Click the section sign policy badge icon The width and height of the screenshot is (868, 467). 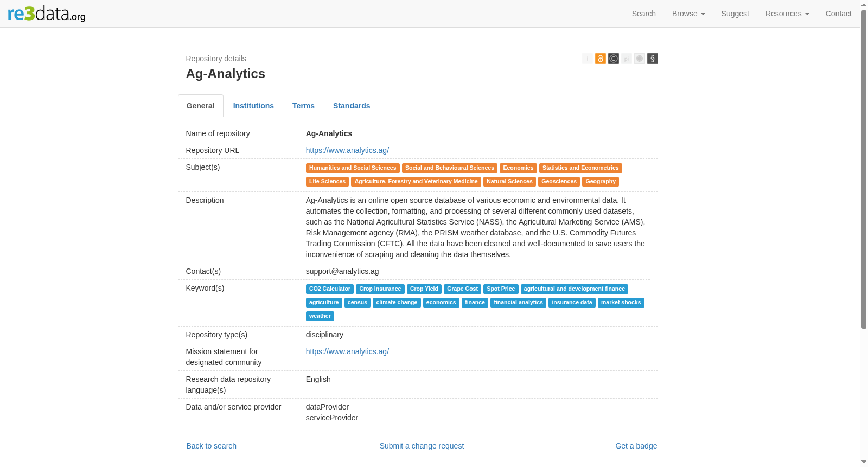click(x=653, y=59)
